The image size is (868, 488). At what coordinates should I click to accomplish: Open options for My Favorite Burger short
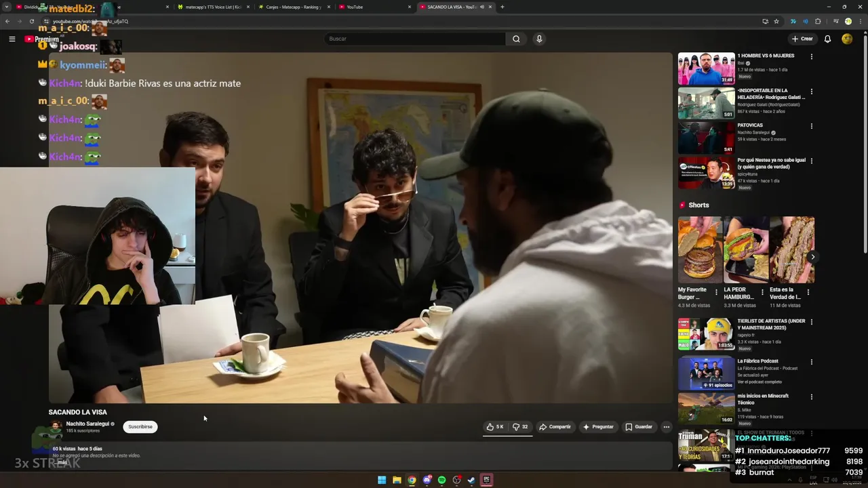pos(716,293)
